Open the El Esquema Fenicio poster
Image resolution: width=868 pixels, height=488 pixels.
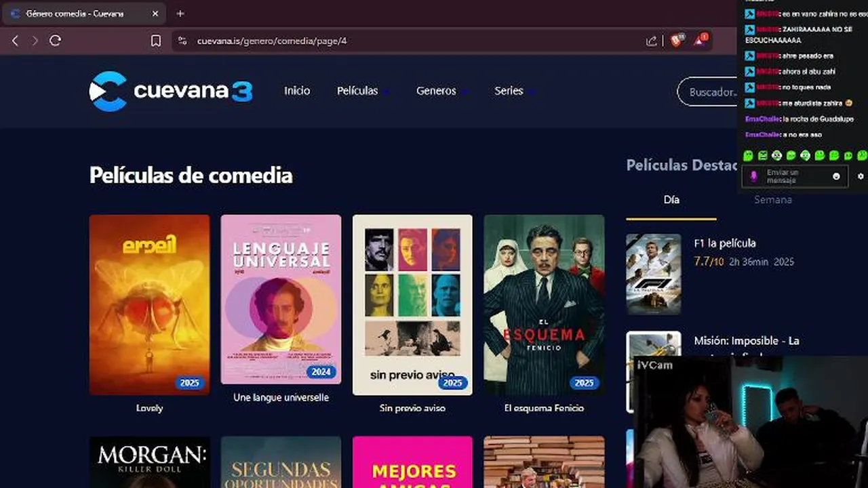[x=544, y=305]
